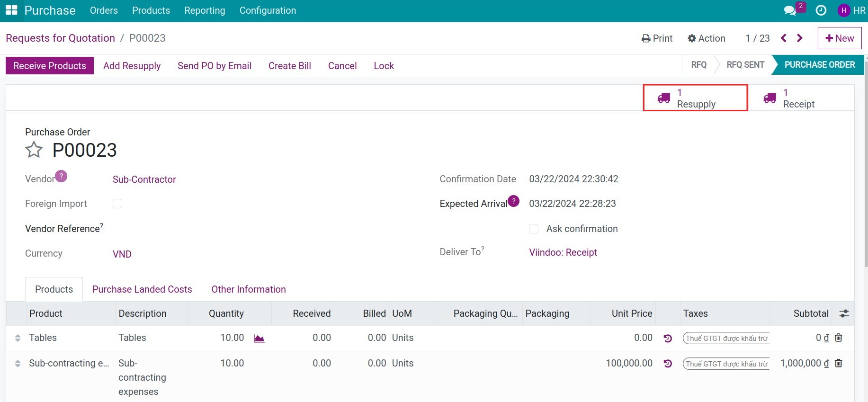
Task: Click the Sub-contracting row drag handle
Action: pyautogui.click(x=18, y=364)
